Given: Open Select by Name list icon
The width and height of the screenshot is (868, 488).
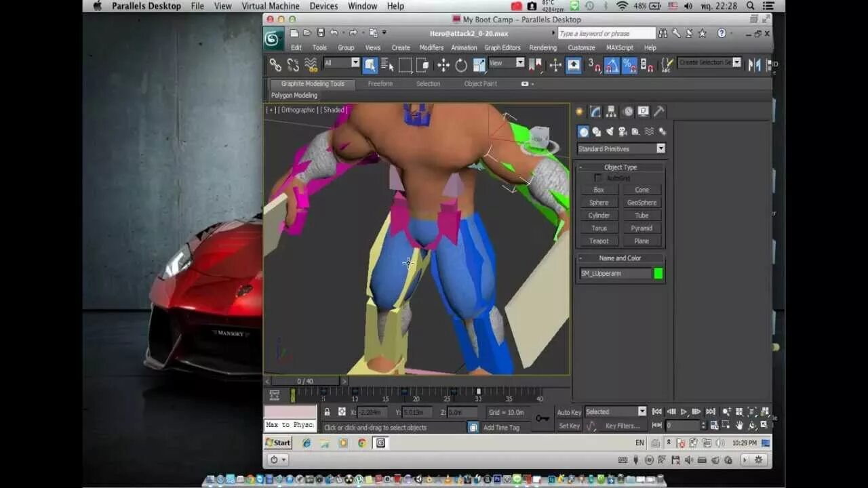Looking at the screenshot, I should pyautogui.click(x=388, y=65).
